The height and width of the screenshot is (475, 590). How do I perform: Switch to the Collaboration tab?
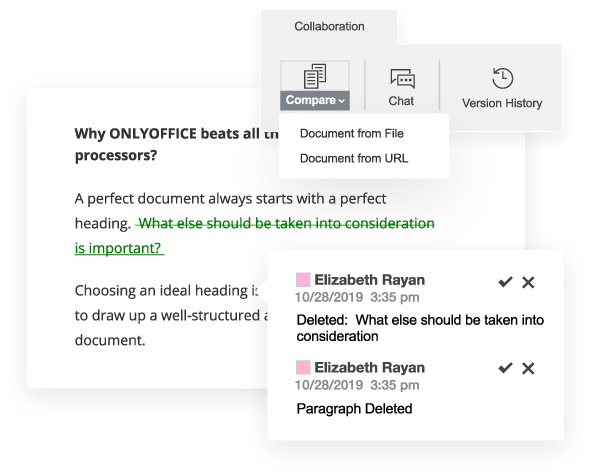(329, 26)
